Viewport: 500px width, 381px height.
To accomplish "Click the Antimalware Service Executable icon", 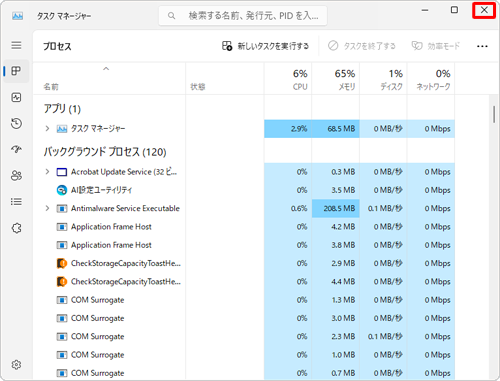I will [x=62, y=209].
